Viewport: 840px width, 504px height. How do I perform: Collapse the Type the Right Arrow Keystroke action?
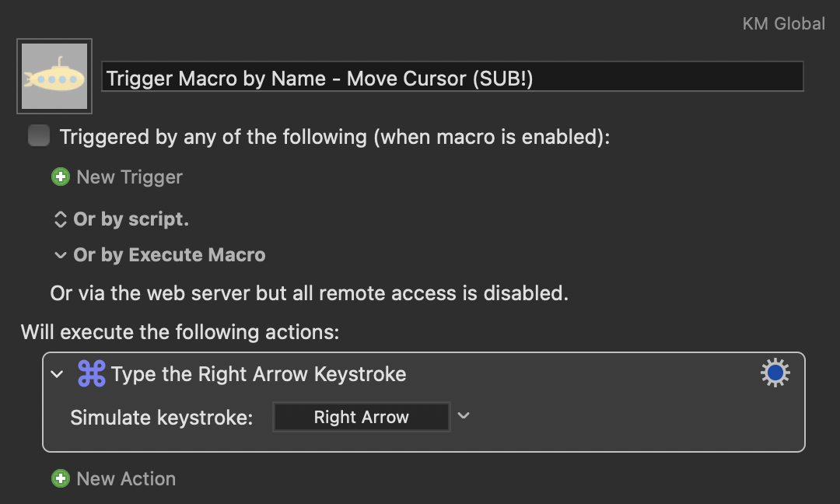click(x=57, y=374)
